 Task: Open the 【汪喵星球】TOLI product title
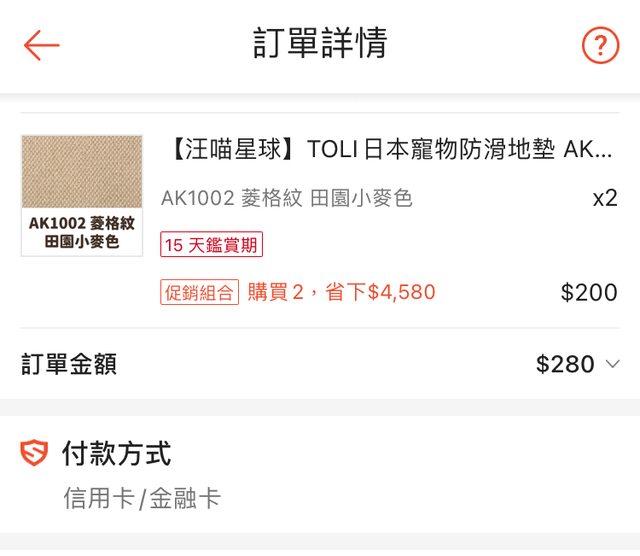tap(386, 150)
